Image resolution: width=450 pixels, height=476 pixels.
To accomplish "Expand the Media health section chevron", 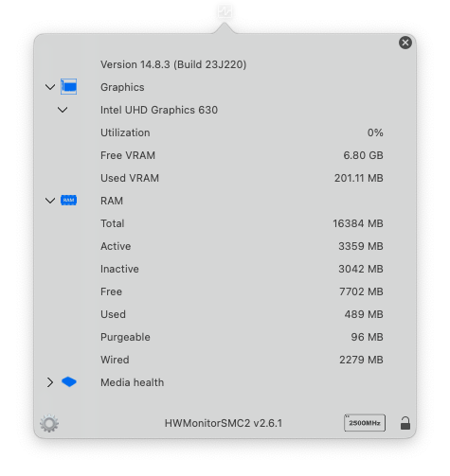I will click(x=50, y=382).
